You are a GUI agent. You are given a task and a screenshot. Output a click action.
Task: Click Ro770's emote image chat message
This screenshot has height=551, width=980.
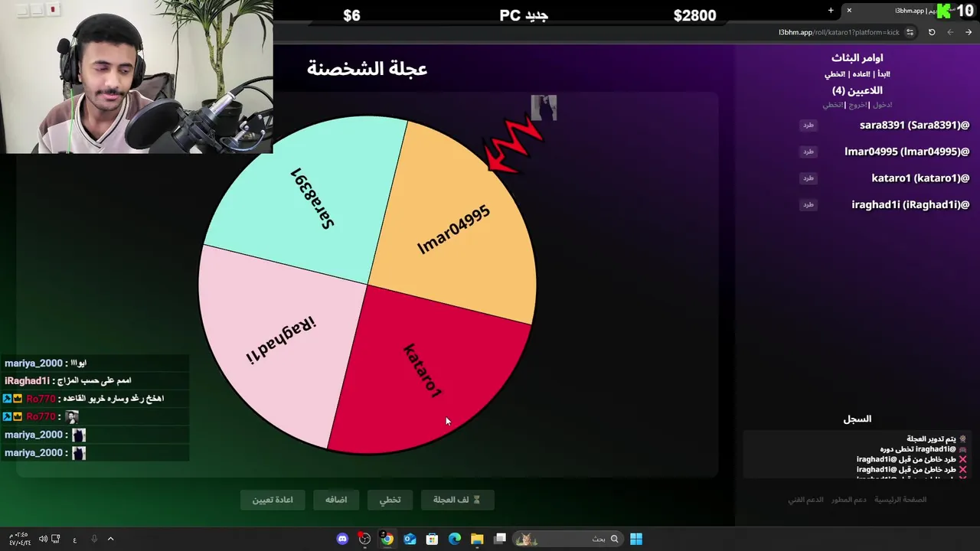click(95, 416)
